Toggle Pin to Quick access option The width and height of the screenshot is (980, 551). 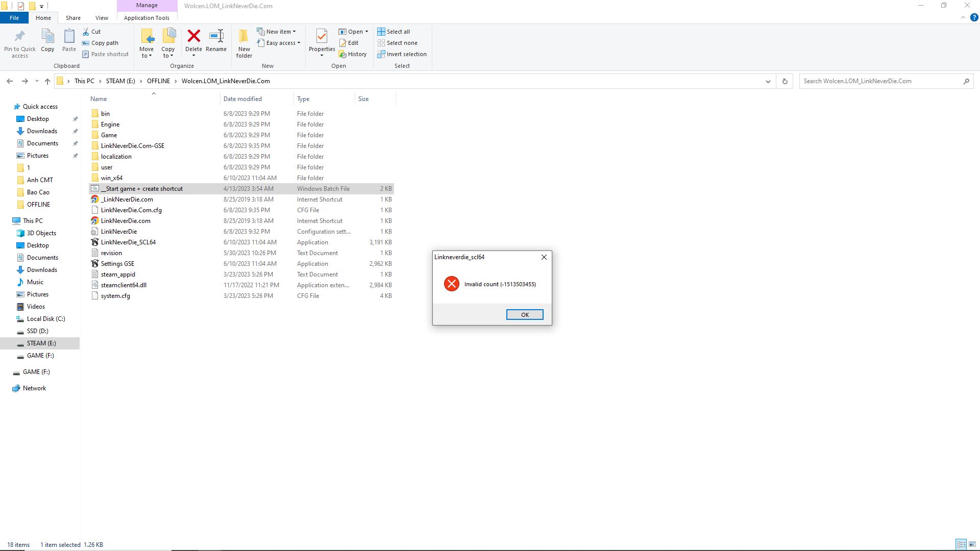pos(19,42)
